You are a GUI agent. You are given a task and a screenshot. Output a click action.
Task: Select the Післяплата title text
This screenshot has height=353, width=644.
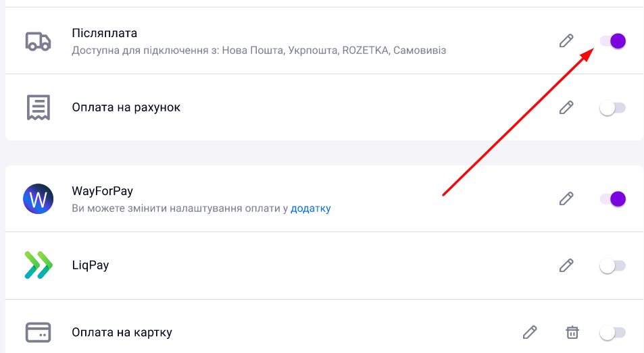[104, 33]
